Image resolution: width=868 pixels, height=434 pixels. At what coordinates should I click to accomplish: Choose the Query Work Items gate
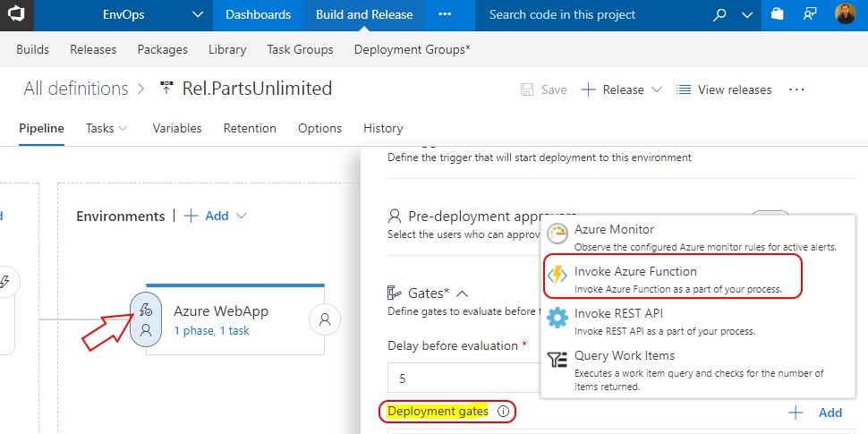[698, 370]
